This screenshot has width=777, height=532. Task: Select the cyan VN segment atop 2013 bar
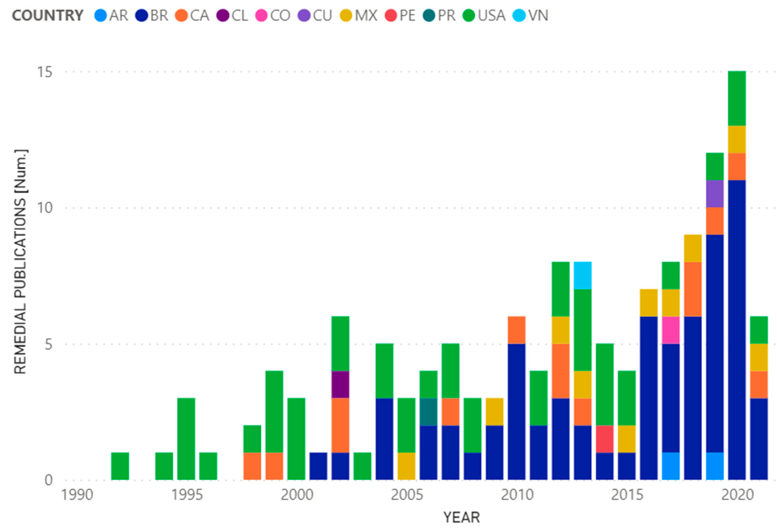click(x=582, y=275)
